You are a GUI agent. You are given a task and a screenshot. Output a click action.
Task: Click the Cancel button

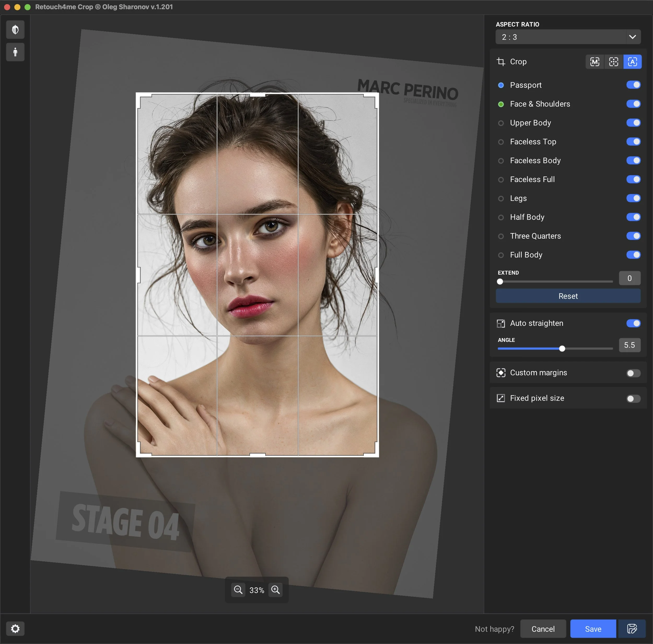pos(543,628)
